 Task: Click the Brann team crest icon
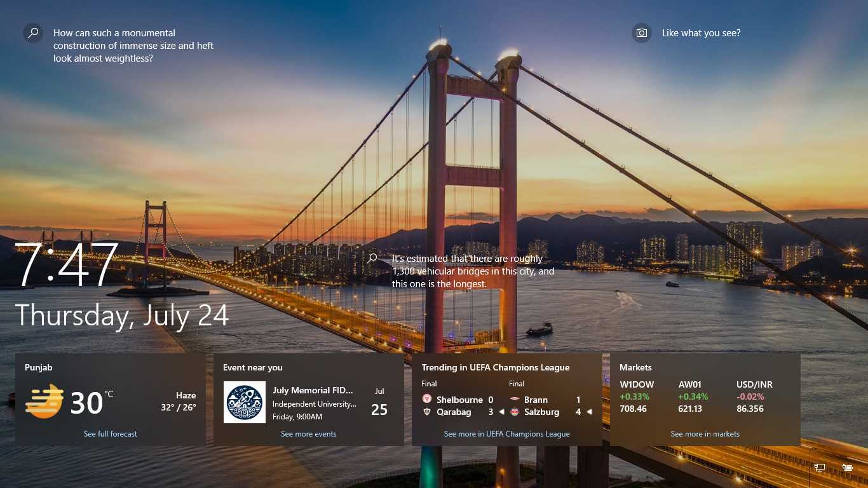click(x=515, y=400)
